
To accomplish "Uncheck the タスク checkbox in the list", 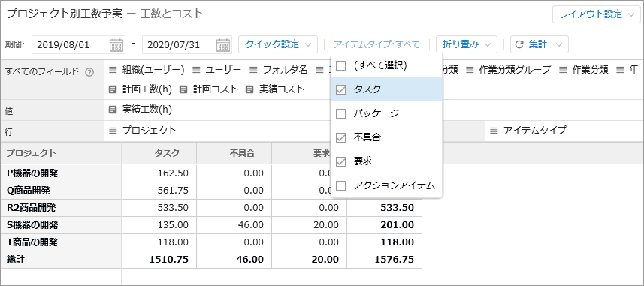I will pos(341,90).
